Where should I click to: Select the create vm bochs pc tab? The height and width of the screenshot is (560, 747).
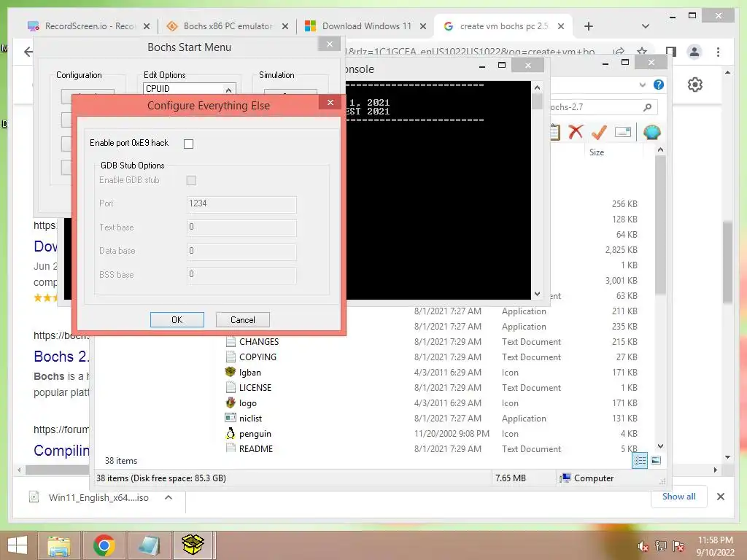click(x=503, y=26)
